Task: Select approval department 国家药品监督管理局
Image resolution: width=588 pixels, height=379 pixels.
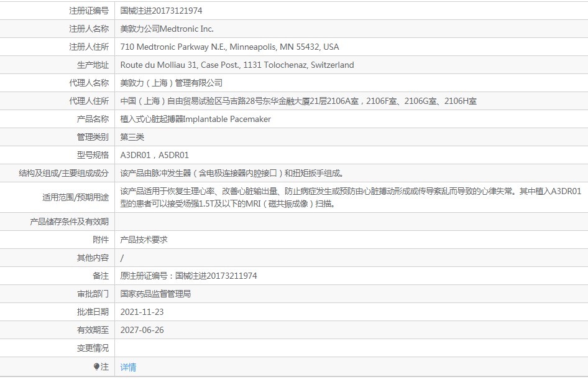Action: tap(155, 294)
